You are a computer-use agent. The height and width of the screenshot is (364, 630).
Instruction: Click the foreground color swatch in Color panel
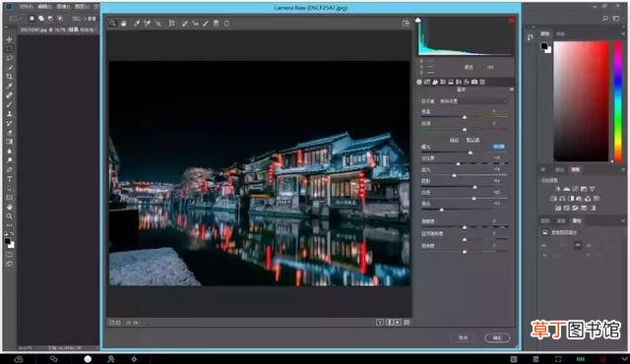(x=544, y=46)
